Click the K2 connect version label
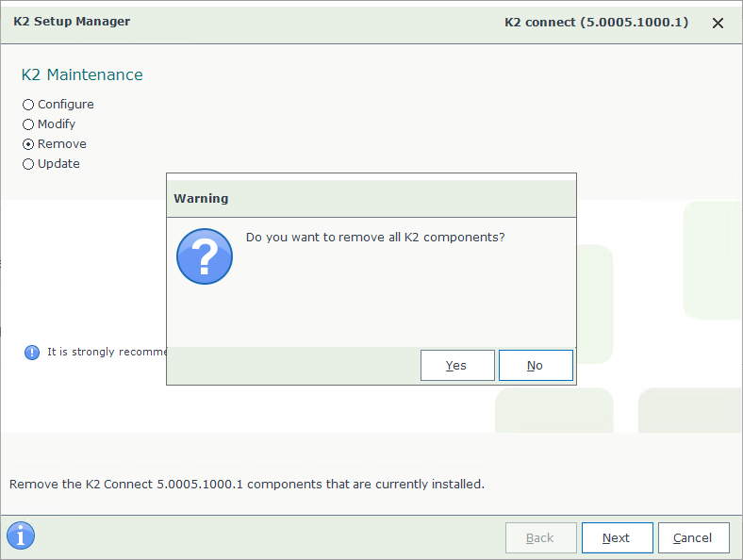743x560 pixels. (596, 23)
